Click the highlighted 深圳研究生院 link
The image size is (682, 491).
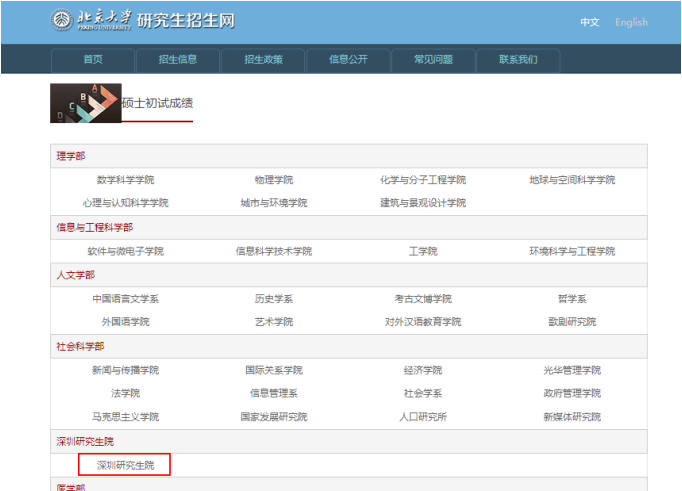click(125, 465)
